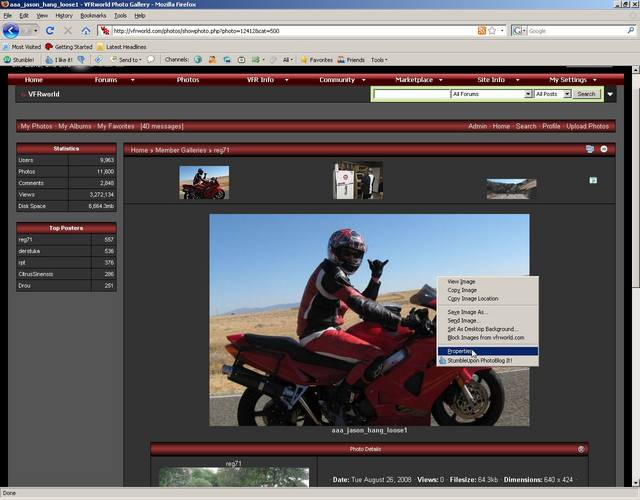This screenshot has height=500, width=640.
Task: Click the home icon in navigation toolbar
Action: [x=88, y=31]
